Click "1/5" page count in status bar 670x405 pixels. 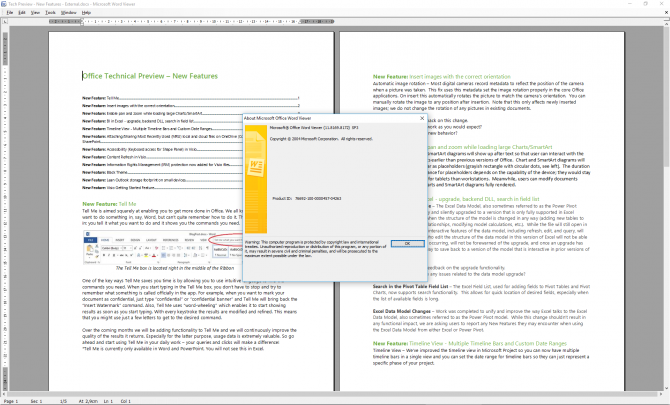63,401
